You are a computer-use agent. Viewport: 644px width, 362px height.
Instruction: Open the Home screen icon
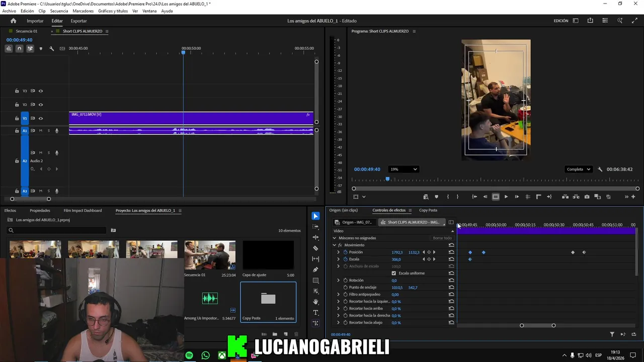pyautogui.click(x=14, y=21)
